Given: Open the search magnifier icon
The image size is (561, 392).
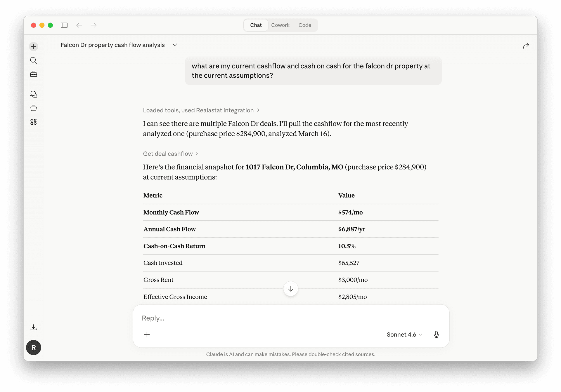Looking at the screenshot, I should click(34, 60).
